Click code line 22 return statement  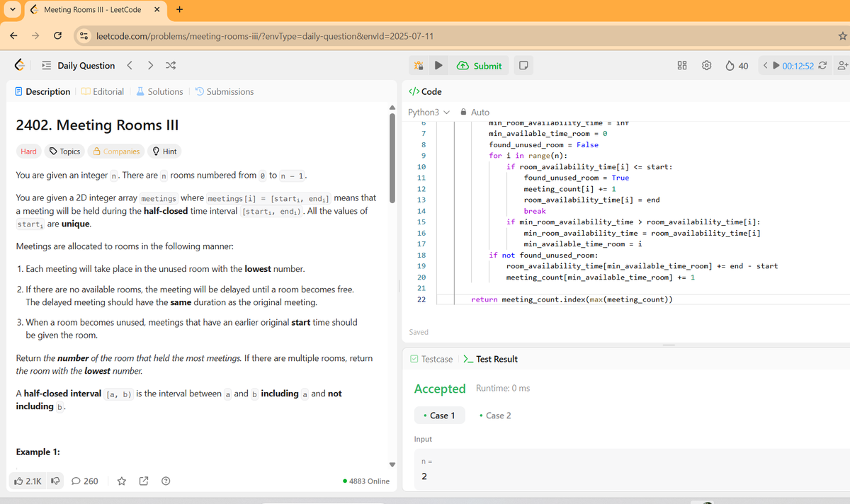click(572, 299)
